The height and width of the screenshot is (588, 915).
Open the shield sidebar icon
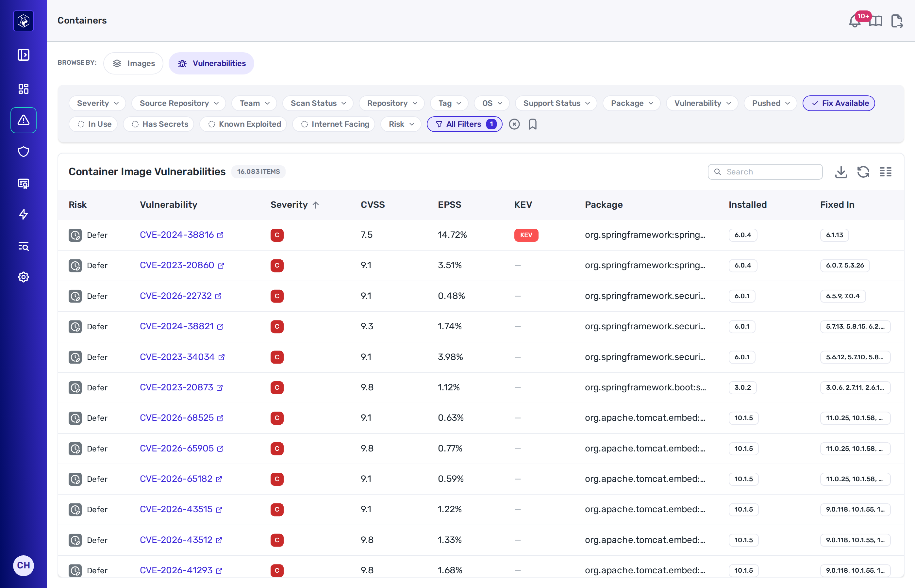pos(23,152)
